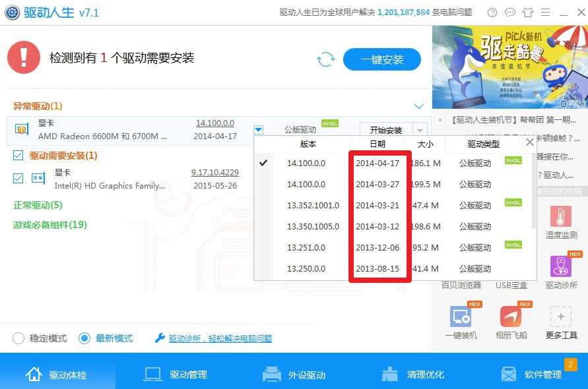Open the feedback chat bubble icon
The width and height of the screenshot is (588, 389).
tap(509, 13)
